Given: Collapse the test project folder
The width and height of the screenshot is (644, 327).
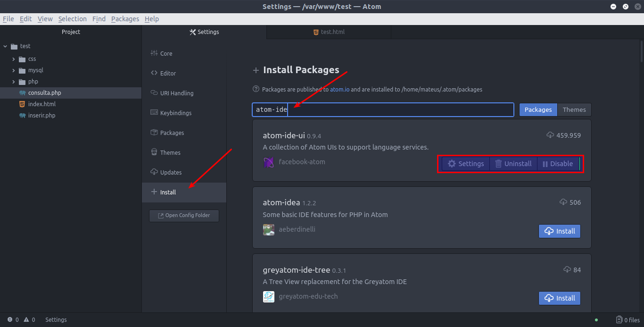Looking at the screenshot, I should [5, 46].
